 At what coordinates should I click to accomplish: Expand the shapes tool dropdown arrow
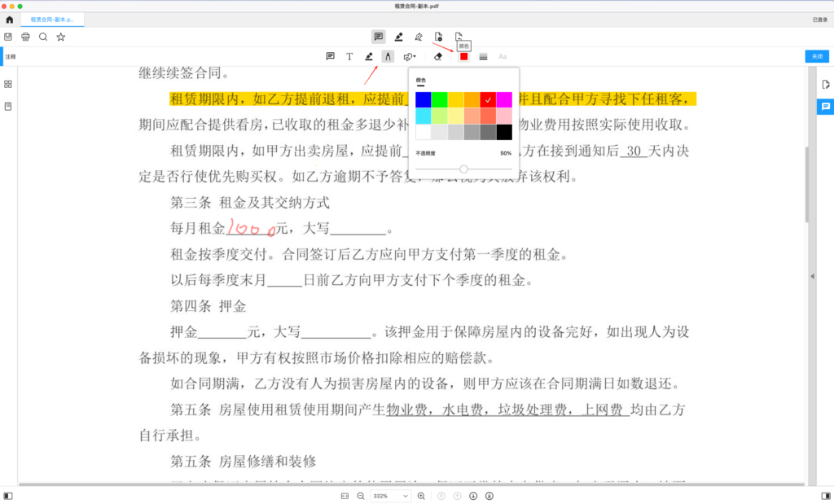[x=415, y=56]
